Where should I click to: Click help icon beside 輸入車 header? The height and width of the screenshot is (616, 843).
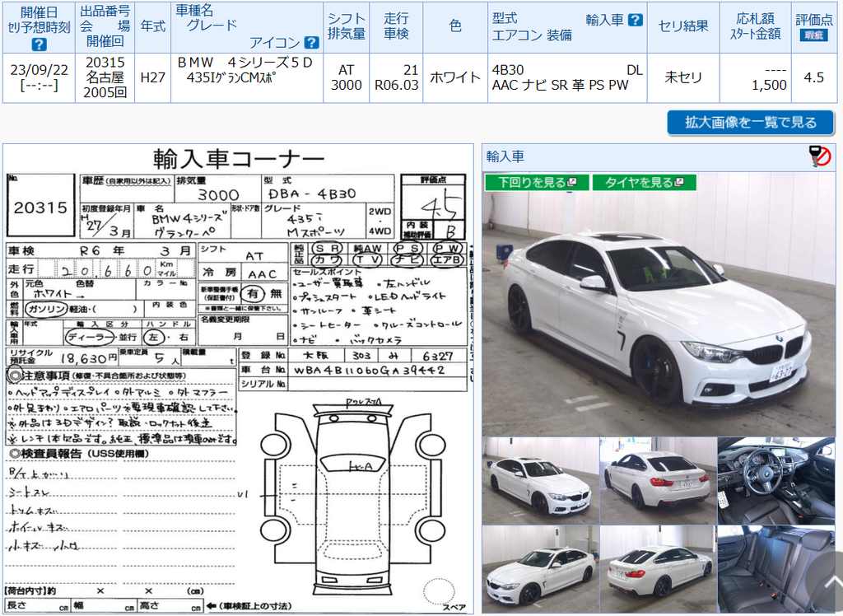636,20
